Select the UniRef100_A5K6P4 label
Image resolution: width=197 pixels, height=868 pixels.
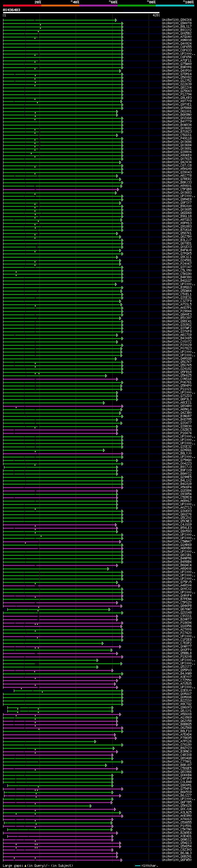click(177, 487)
